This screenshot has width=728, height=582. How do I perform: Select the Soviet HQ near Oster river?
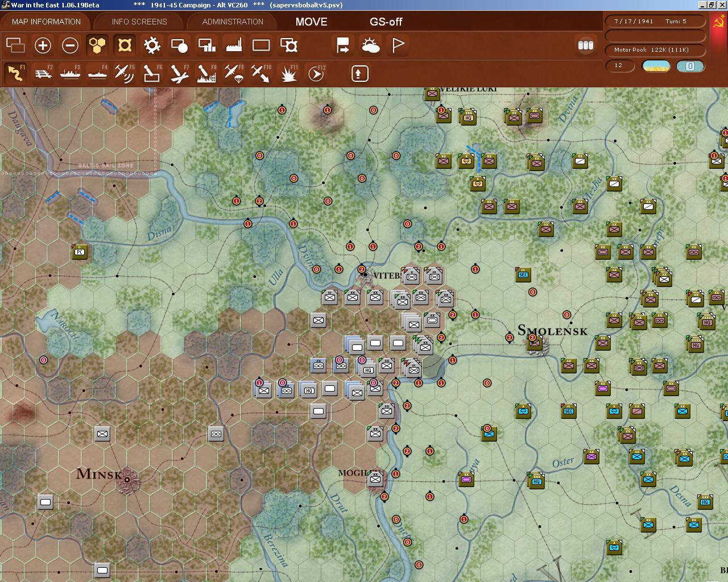tap(536, 481)
